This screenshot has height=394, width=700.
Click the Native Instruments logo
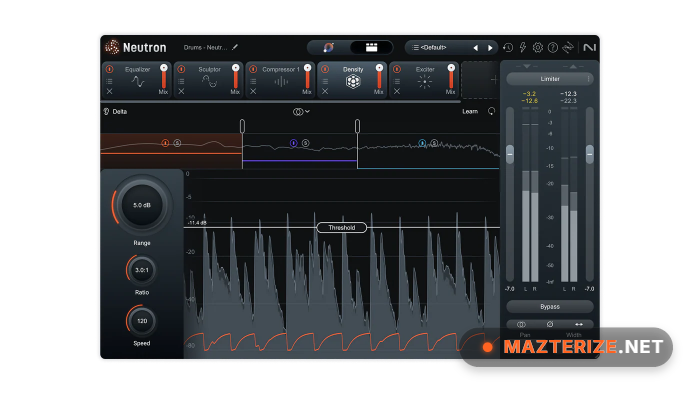(589, 47)
